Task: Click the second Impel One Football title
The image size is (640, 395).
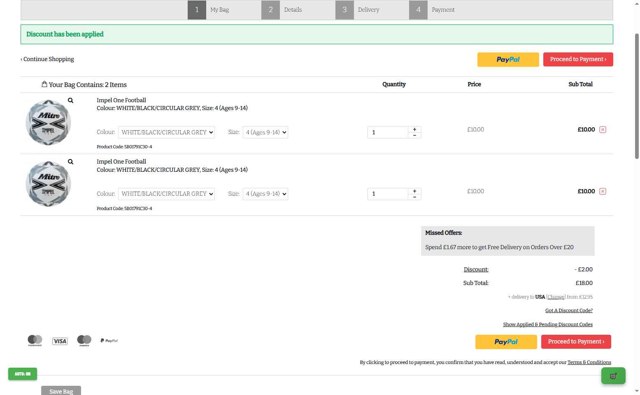Action: [121, 162]
